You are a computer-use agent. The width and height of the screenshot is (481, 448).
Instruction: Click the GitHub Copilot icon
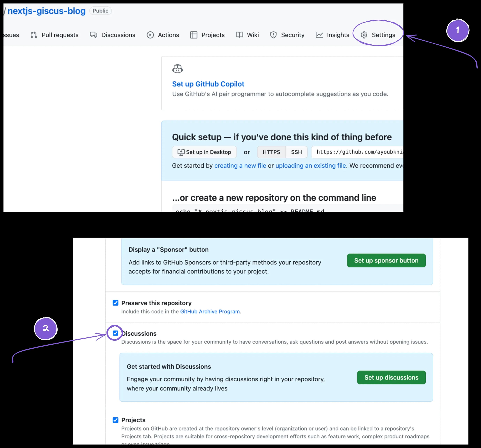[x=178, y=69]
